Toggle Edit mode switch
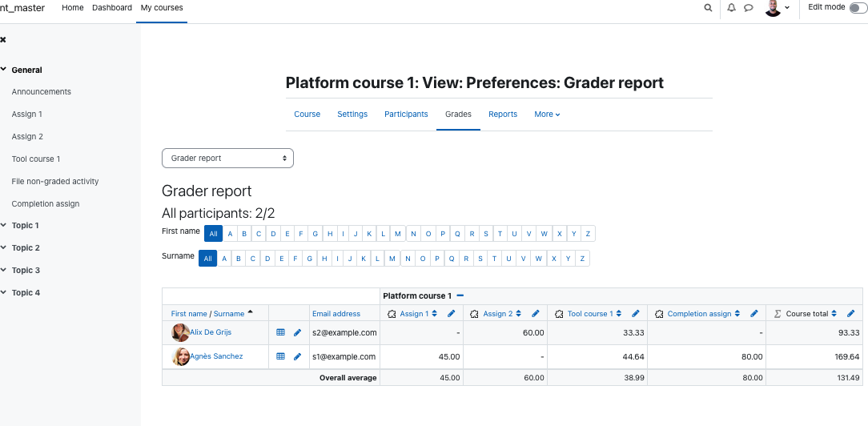Image resolution: width=868 pixels, height=426 pixels. click(x=858, y=8)
